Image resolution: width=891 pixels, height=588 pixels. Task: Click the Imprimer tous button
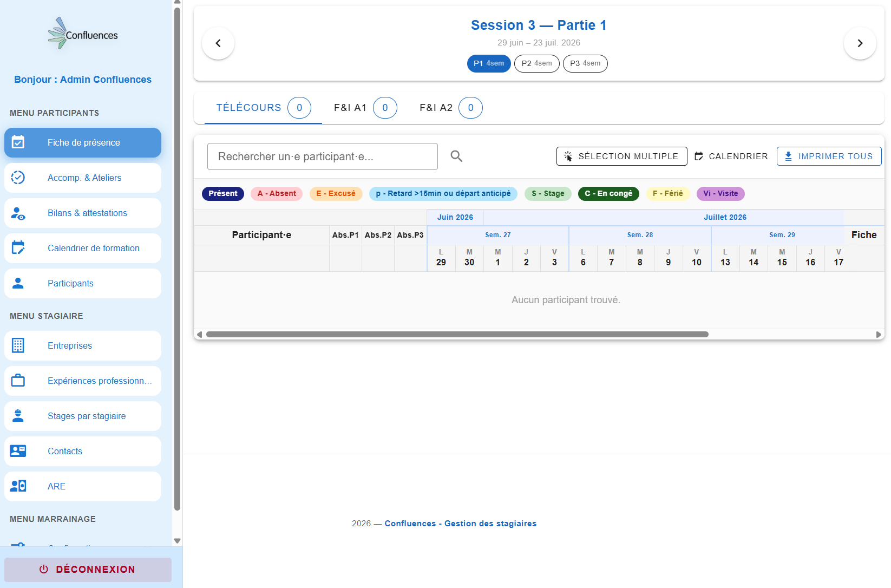829,156
